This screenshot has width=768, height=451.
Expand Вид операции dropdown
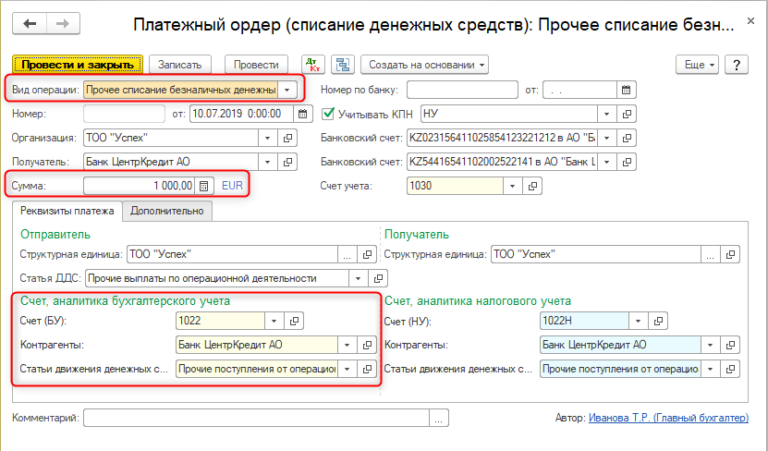(288, 90)
